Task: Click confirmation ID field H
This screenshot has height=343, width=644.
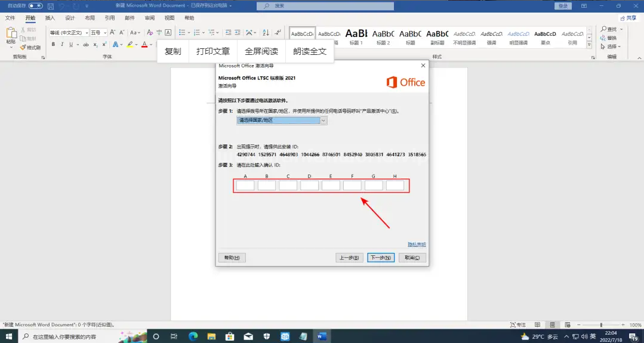Action: click(395, 186)
